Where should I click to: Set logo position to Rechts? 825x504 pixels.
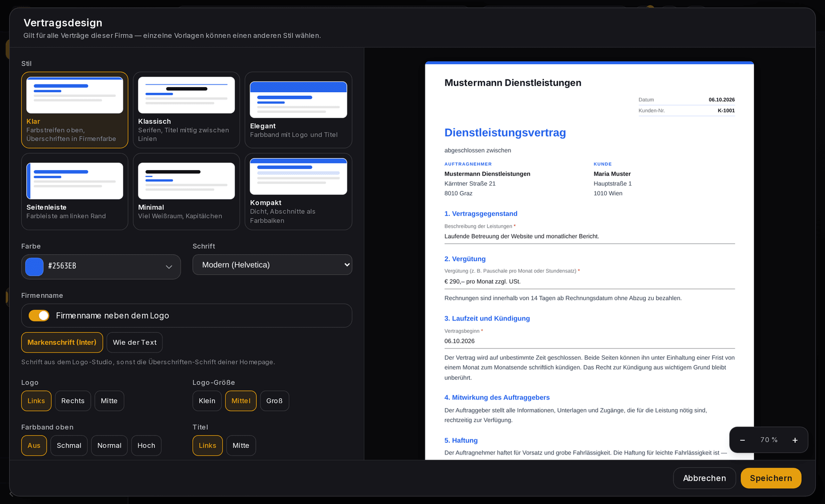pos(73,401)
